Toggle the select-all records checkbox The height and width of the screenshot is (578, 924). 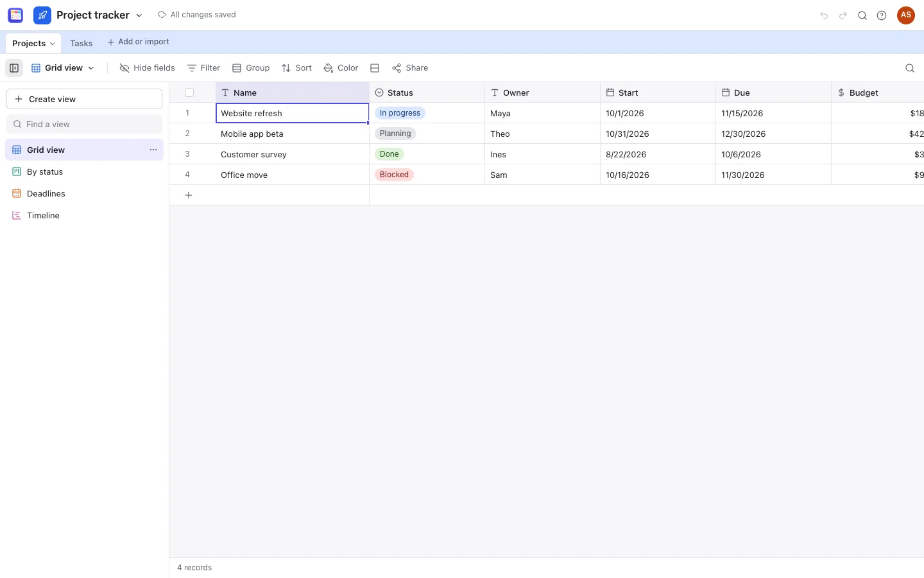pos(189,92)
